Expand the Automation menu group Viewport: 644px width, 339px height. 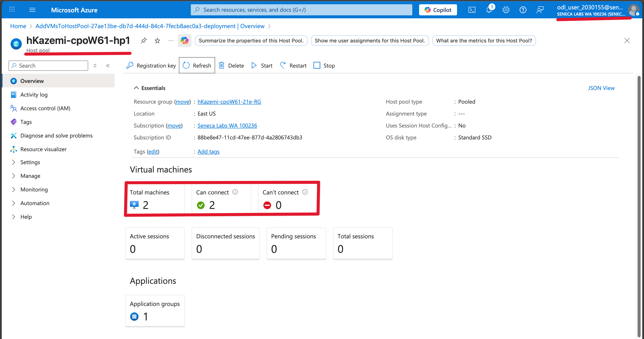pos(13,203)
